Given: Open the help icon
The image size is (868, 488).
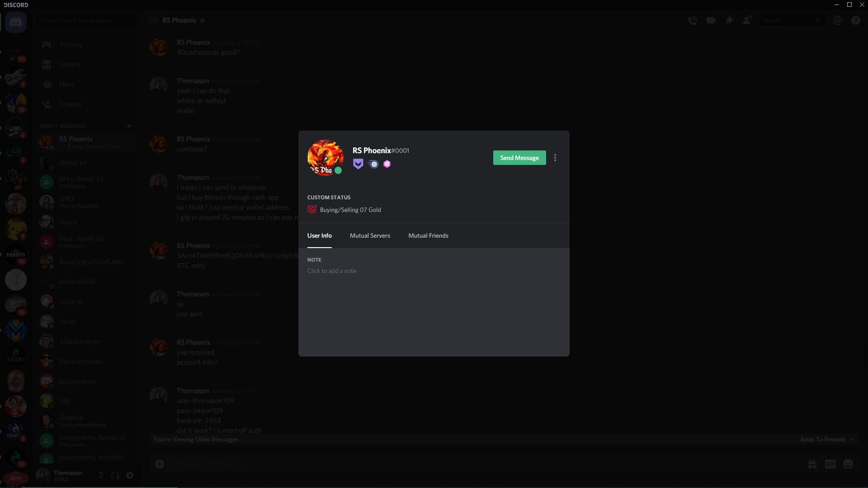Looking at the screenshot, I should [x=856, y=20].
